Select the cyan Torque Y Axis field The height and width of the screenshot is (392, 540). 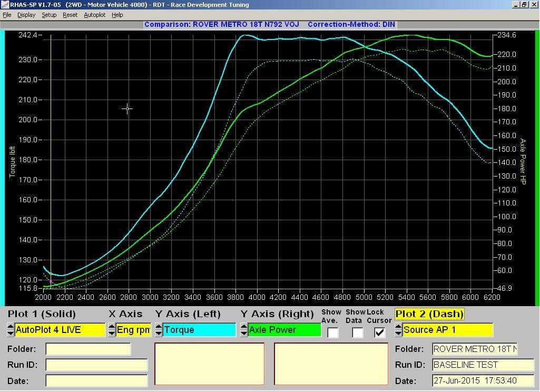click(x=199, y=330)
